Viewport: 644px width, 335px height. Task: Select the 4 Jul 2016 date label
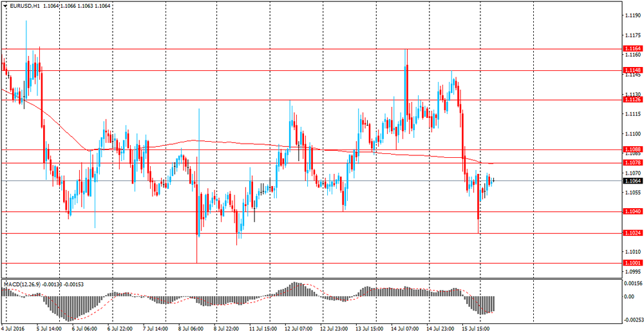(13, 329)
